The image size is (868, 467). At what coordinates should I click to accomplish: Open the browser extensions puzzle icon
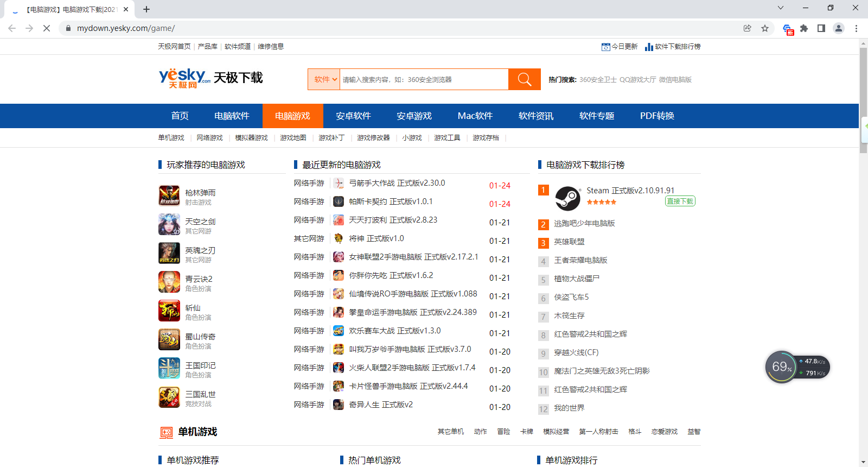click(804, 28)
